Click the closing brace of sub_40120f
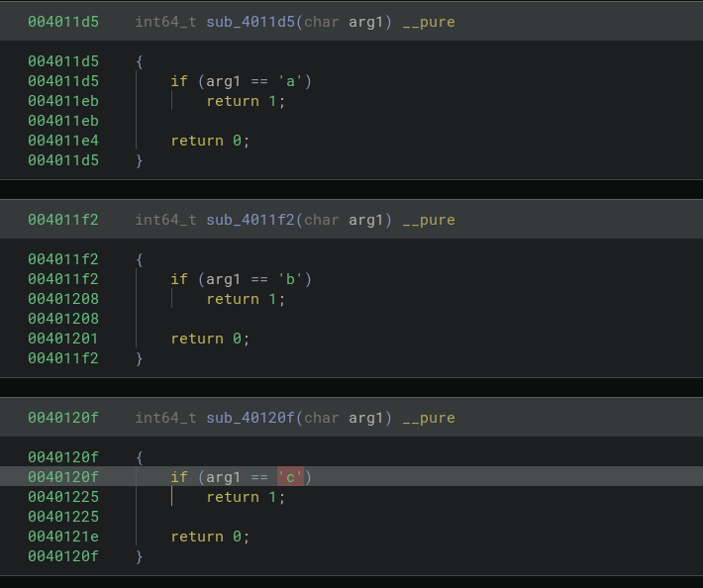703x588 pixels. (140, 556)
